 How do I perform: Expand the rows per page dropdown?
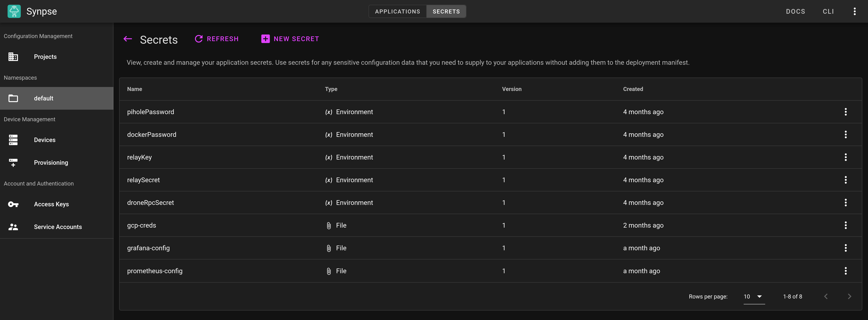click(754, 296)
